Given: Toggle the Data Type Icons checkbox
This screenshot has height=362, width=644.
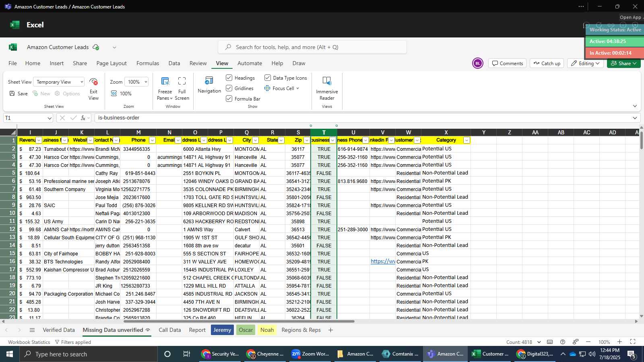Looking at the screenshot, I should click(268, 78).
